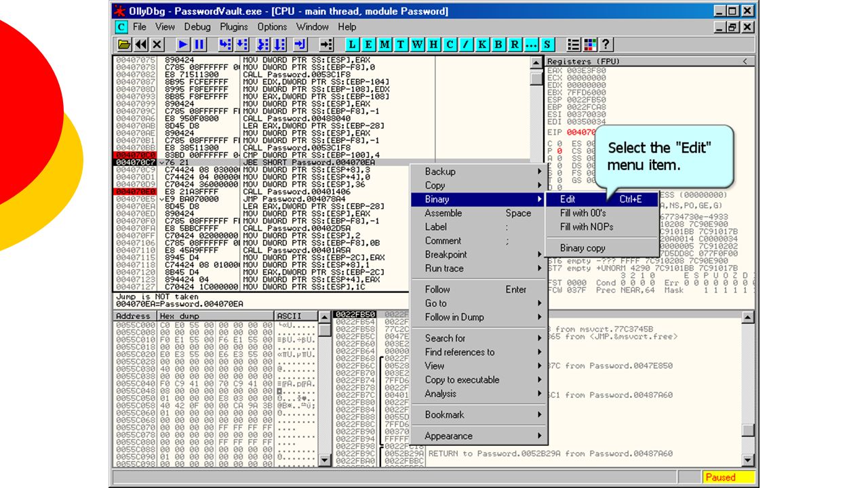Click the Debugging options list icon

(x=574, y=45)
